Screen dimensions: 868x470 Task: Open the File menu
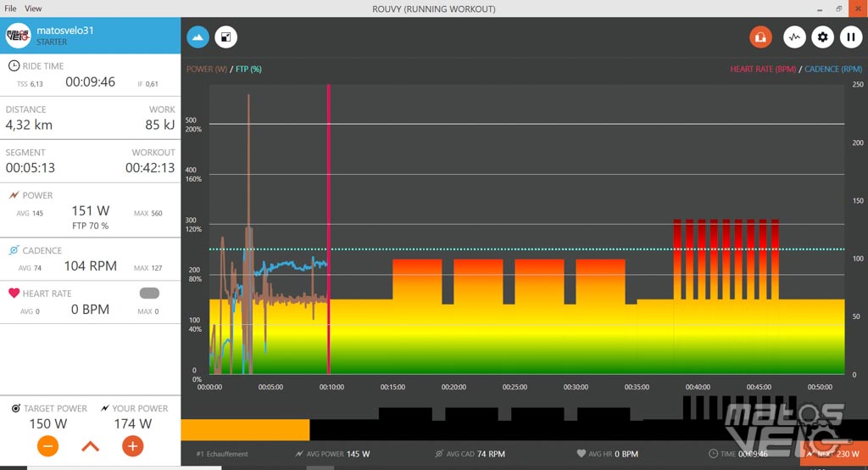[10, 8]
